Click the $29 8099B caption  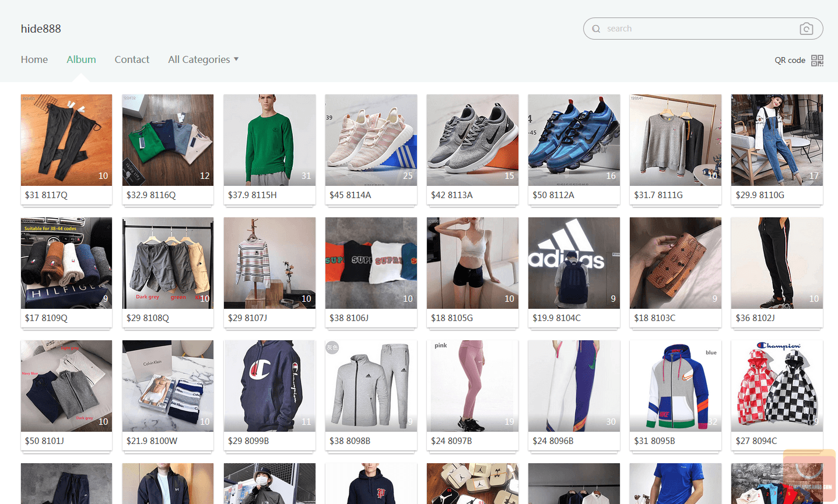click(248, 441)
